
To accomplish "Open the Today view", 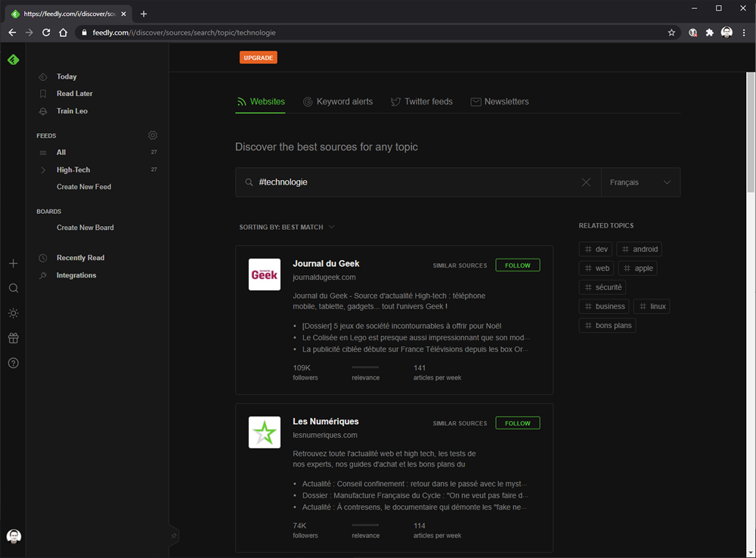I will [67, 76].
